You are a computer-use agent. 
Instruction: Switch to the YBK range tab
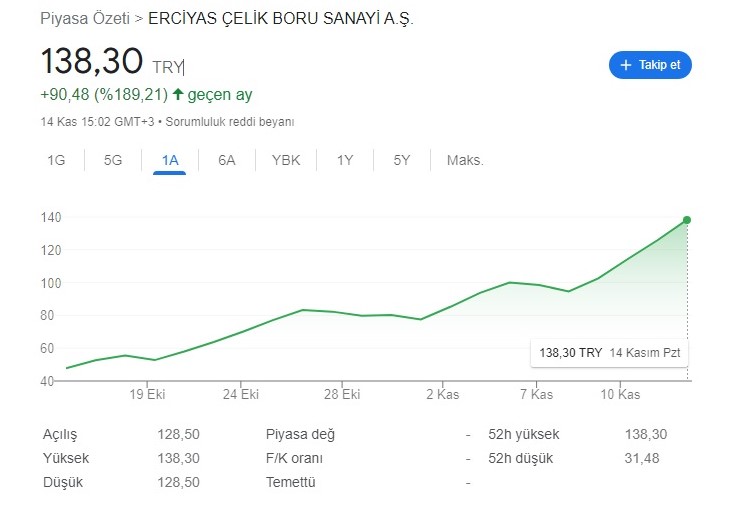tap(286, 160)
